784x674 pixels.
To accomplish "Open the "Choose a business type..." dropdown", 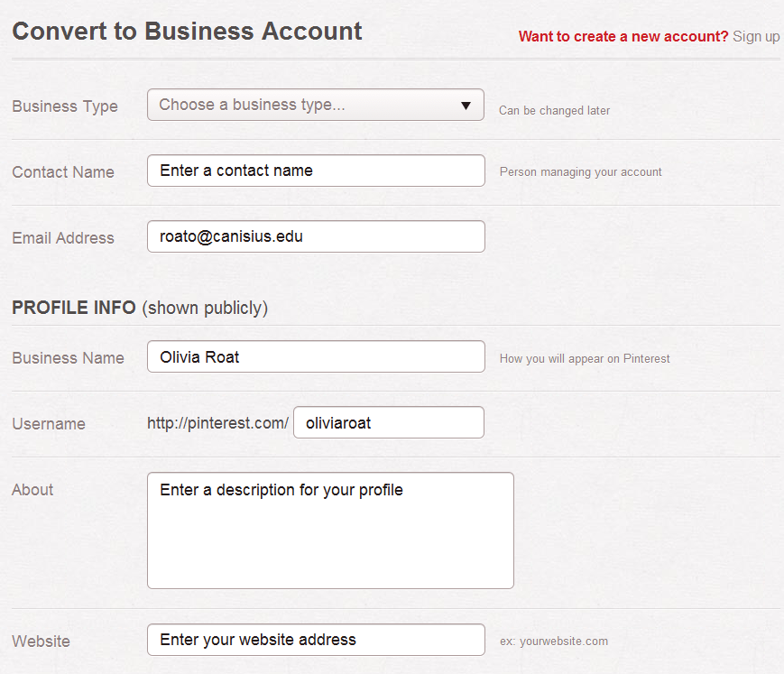I will (x=316, y=105).
